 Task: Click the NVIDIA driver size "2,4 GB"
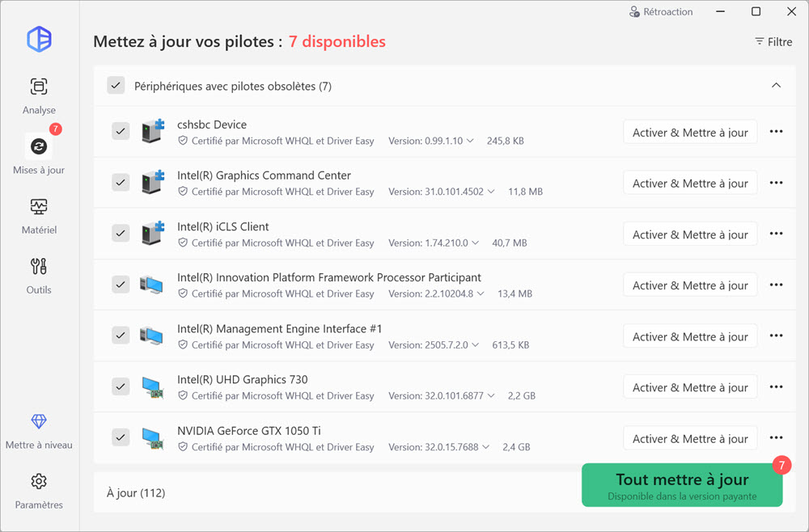coord(516,447)
